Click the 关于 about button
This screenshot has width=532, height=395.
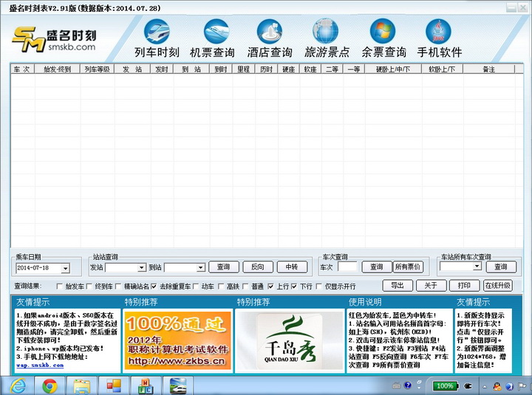[431, 286]
